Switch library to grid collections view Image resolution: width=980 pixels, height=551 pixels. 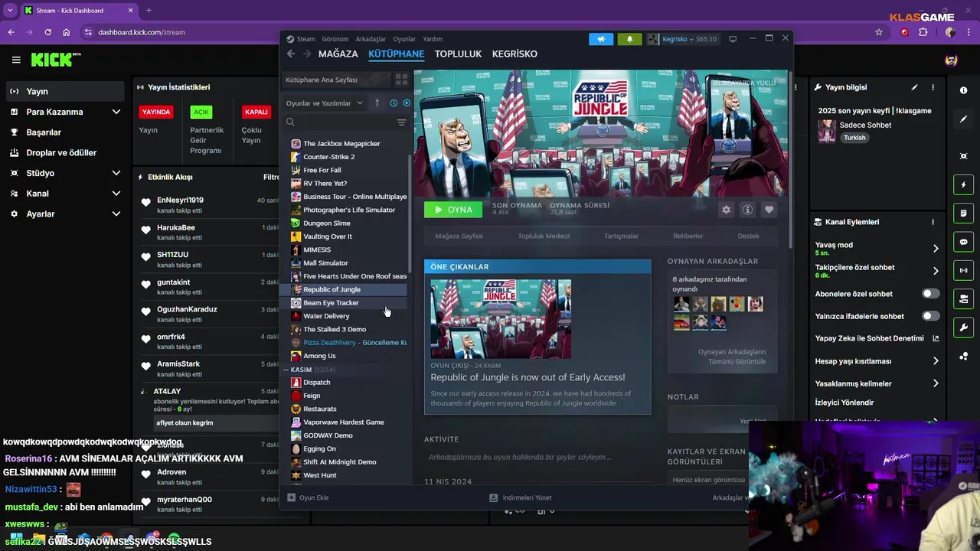coord(401,80)
